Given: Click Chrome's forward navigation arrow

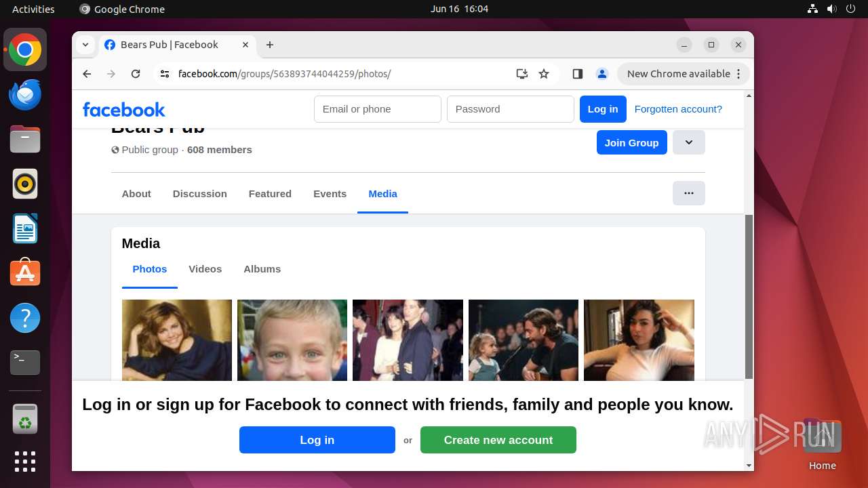Looking at the screenshot, I should (111, 74).
